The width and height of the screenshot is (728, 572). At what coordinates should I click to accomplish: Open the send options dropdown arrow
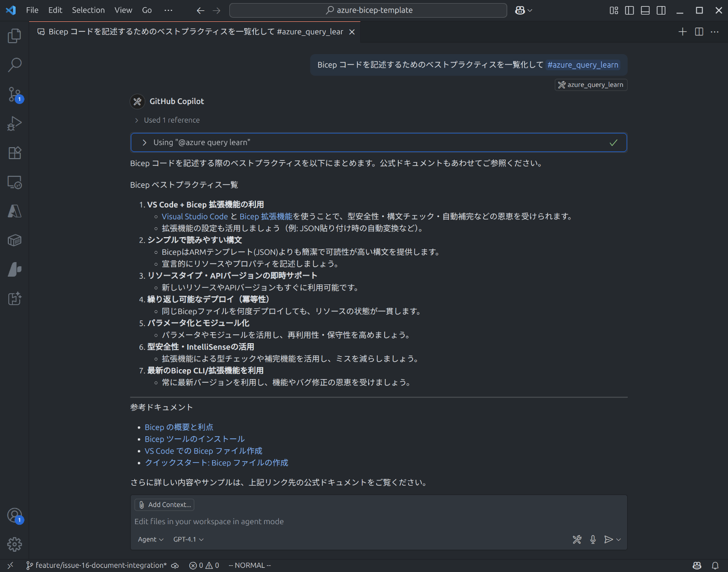(x=618, y=540)
